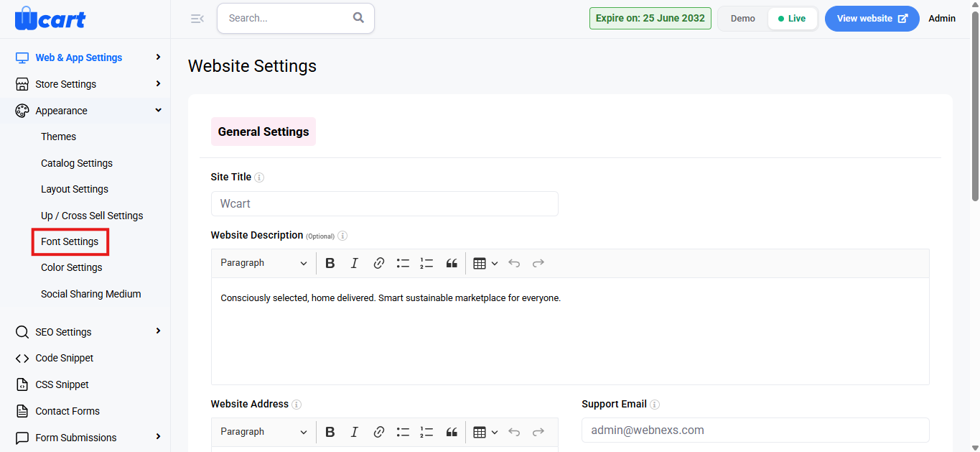Viewport: 980px width, 452px height.
Task: Add bulleted list in Website Address editor
Action: coord(403,432)
